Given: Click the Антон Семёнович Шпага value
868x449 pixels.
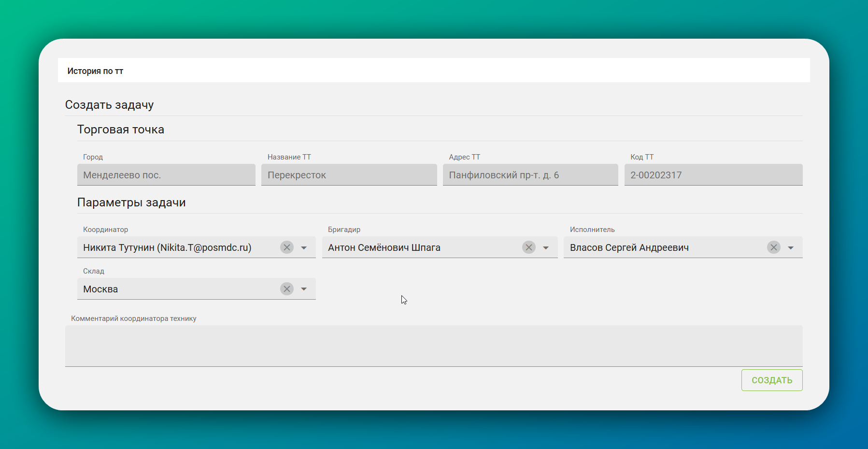Looking at the screenshot, I should 384,247.
